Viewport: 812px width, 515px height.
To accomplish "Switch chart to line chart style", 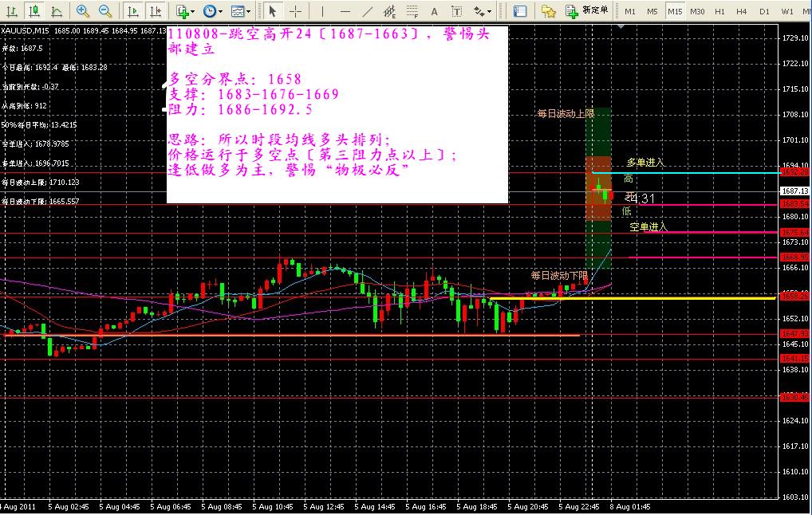I will [x=56, y=11].
